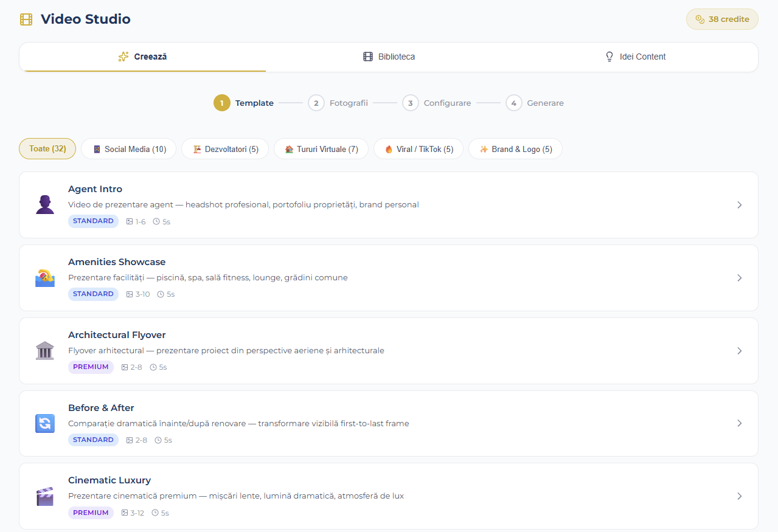Toggle the Social Media (10) filter
Screen dimensions: 778x532
coord(128,148)
